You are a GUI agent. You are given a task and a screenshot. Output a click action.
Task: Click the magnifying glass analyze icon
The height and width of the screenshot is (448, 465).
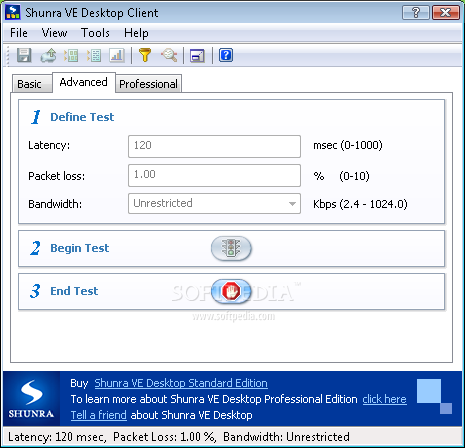click(169, 55)
